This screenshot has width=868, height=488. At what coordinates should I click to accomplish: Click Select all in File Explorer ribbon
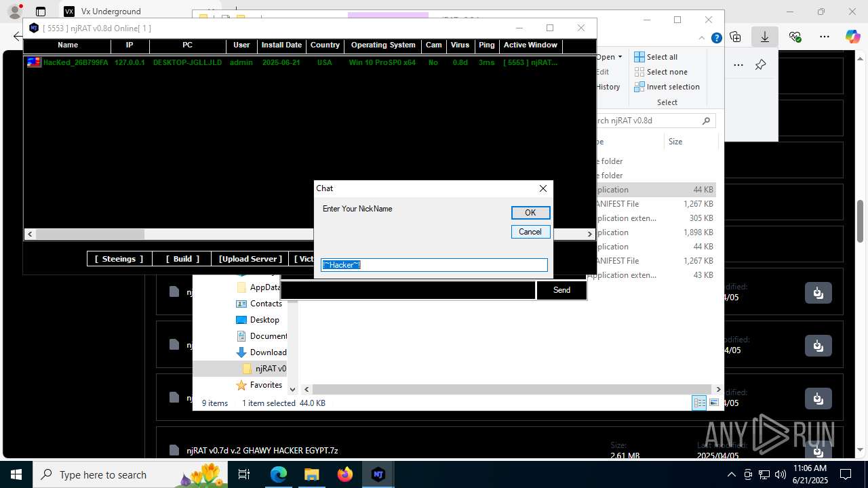[655, 57]
